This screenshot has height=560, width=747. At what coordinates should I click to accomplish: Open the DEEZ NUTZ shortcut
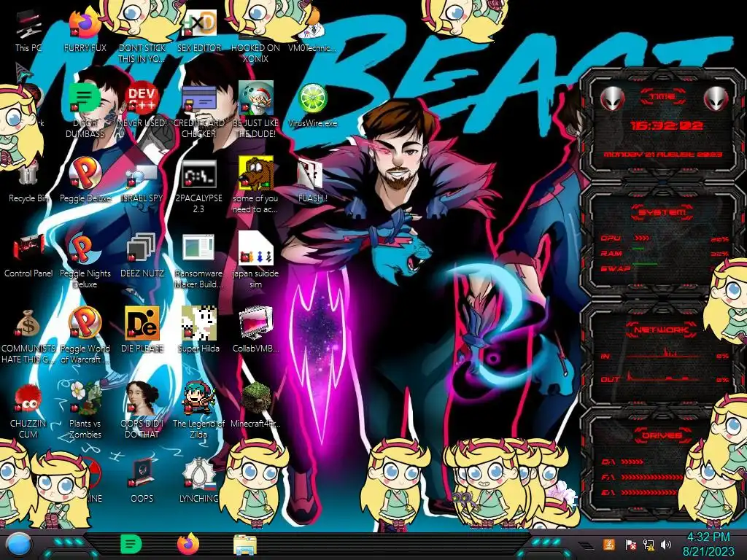click(142, 256)
